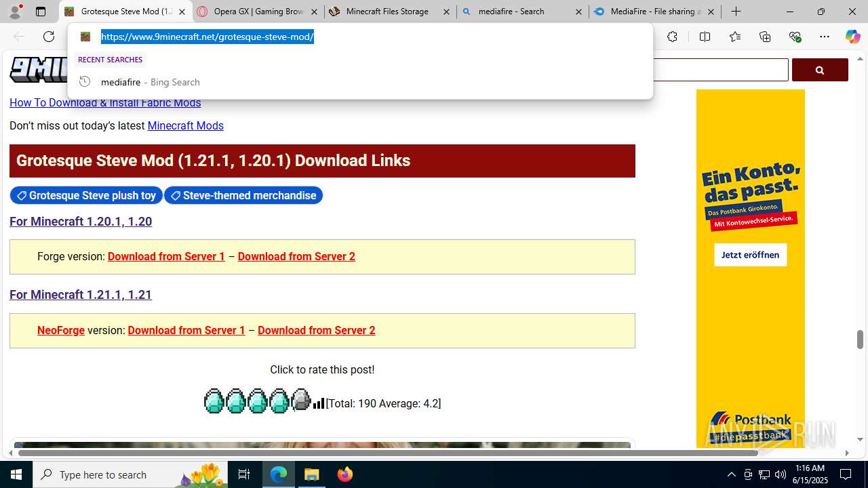
Task: Click the site search input field
Action: point(720,70)
